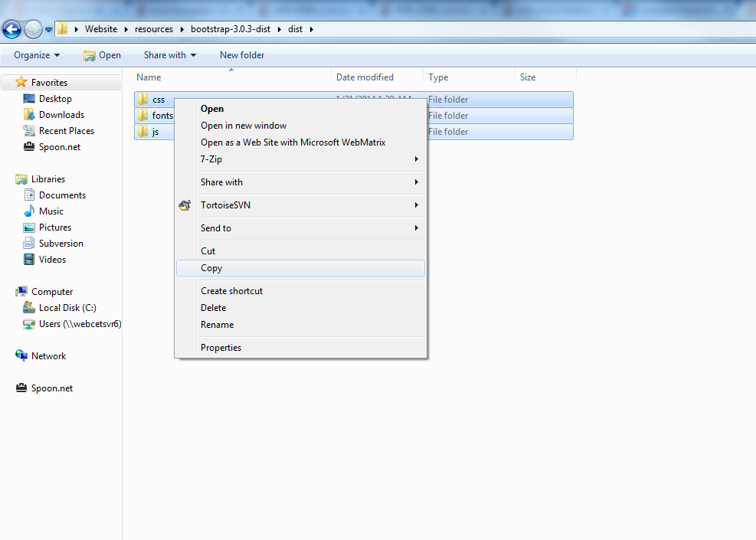Click the Local Disk (C:) drive icon
Screen dimensions: 756x540
click(x=29, y=307)
